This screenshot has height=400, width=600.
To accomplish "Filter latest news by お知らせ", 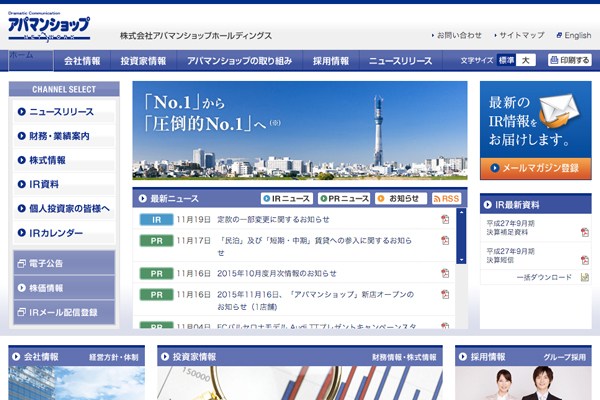I will pyautogui.click(x=401, y=199).
